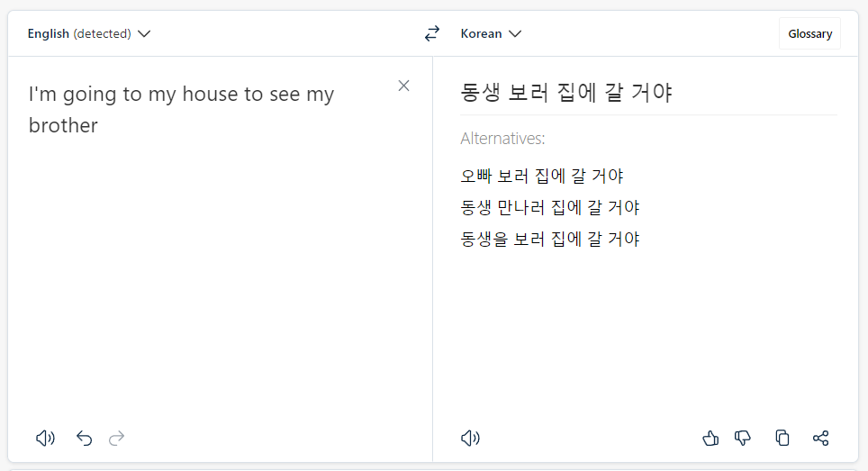Click the word "brother" in source text

(x=63, y=126)
